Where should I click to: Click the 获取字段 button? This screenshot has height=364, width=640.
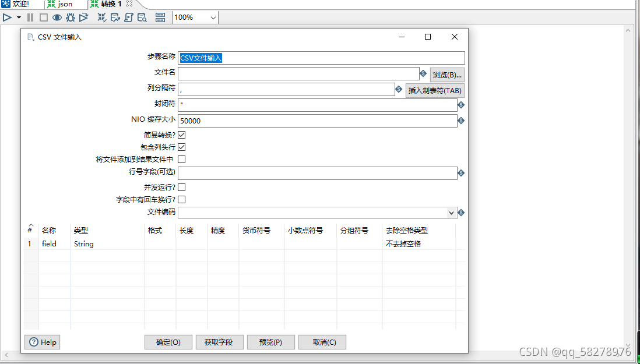pos(220,342)
